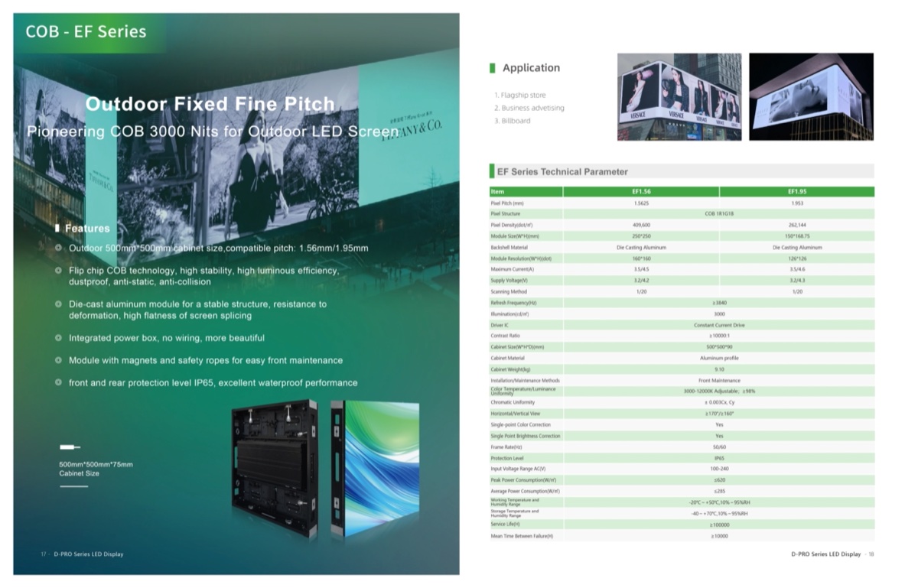Click the '250*250' module size value
Image resolution: width=918 pixels, height=588 pixels.
[x=641, y=236]
